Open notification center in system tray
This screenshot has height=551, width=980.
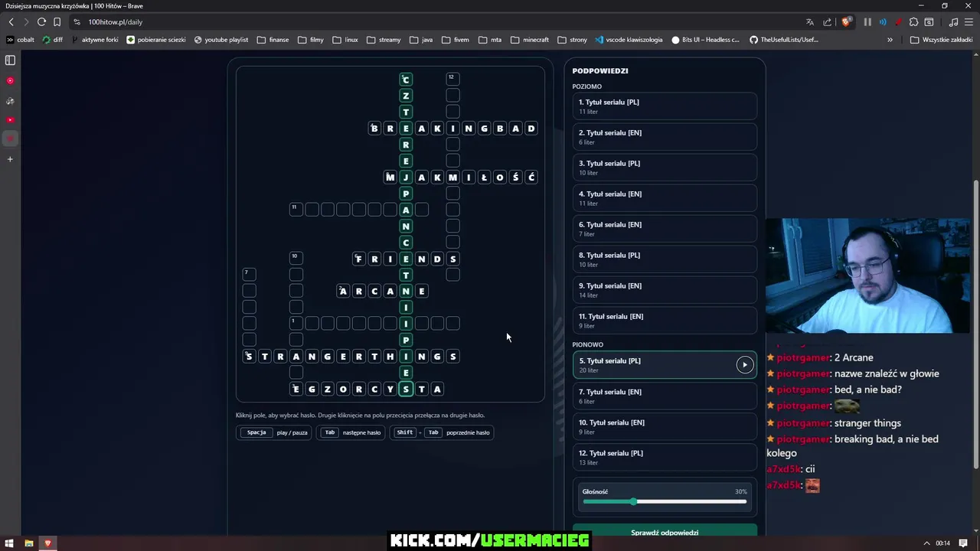[963, 543]
